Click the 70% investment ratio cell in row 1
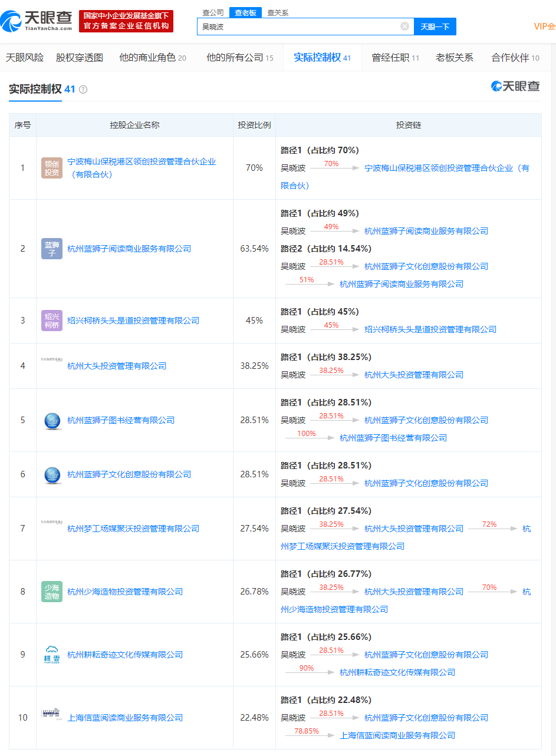This screenshot has width=556, height=756. coord(254,168)
